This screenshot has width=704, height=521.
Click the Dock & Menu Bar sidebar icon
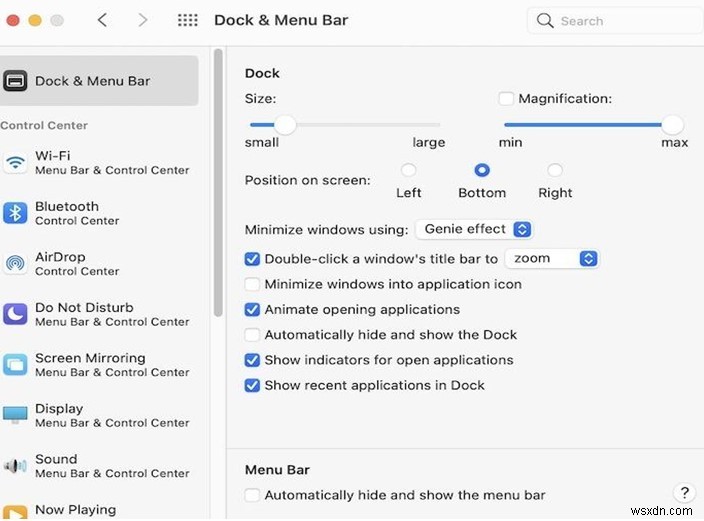[x=15, y=81]
